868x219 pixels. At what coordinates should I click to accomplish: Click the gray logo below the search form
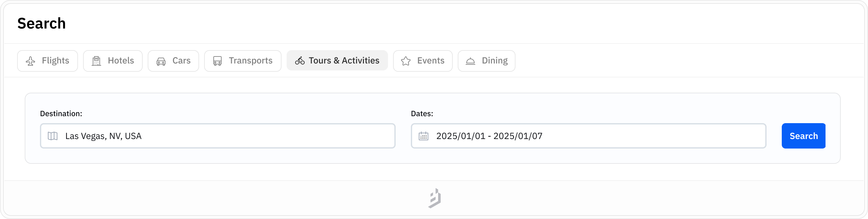434,198
